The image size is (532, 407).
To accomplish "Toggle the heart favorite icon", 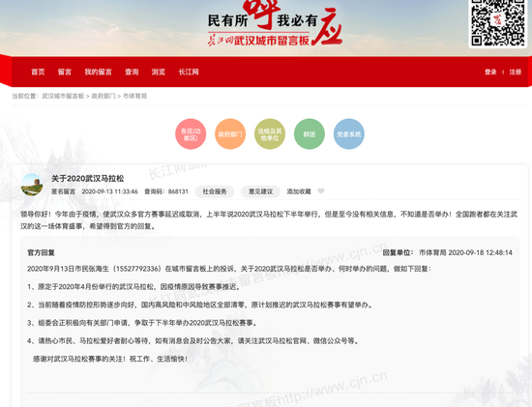I will pyautogui.click(x=320, y=191).
